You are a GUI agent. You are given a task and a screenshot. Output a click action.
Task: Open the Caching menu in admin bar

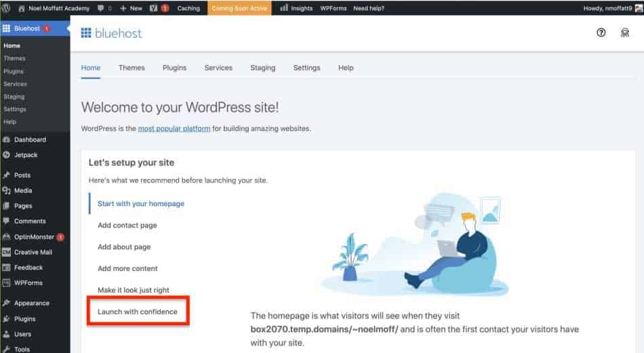pos(188,8)
